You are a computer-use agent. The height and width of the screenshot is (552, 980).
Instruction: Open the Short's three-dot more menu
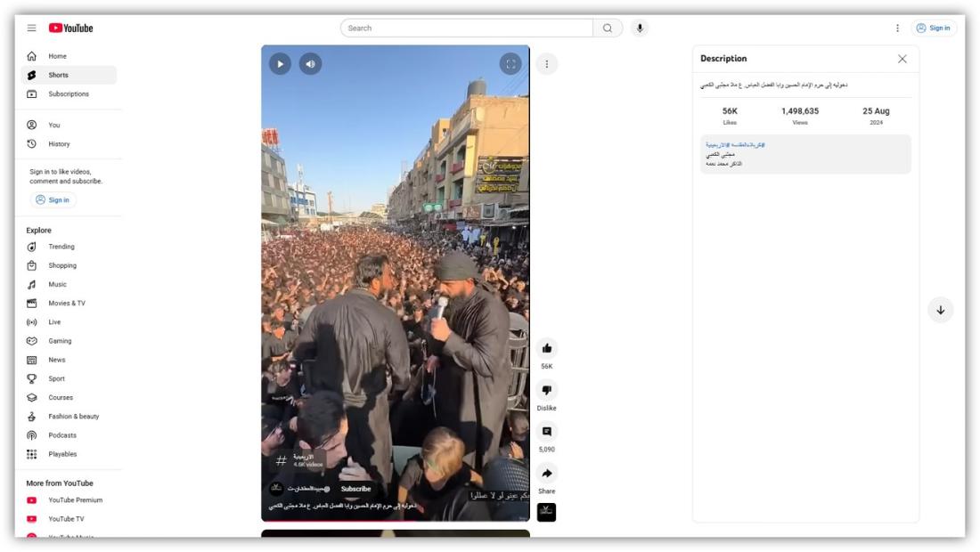pyautogui.click(x=547, y=64)
